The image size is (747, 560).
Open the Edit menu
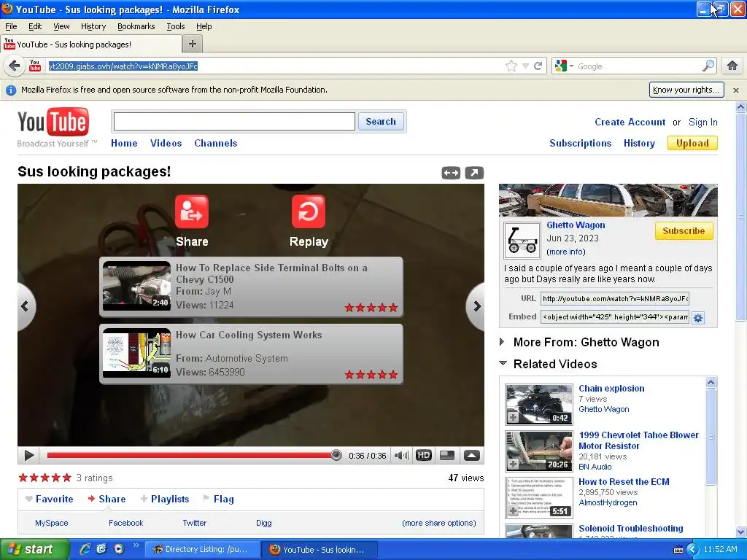coord(35,26)
